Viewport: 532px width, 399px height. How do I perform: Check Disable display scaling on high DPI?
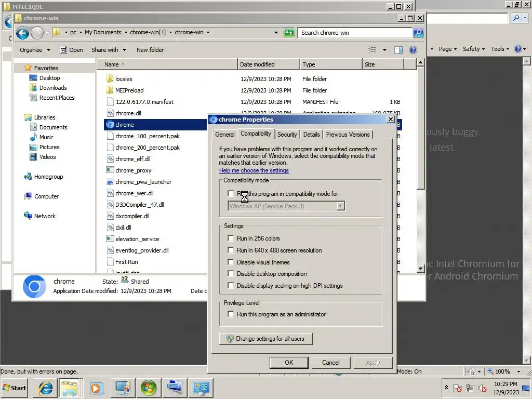pos(231,285)
